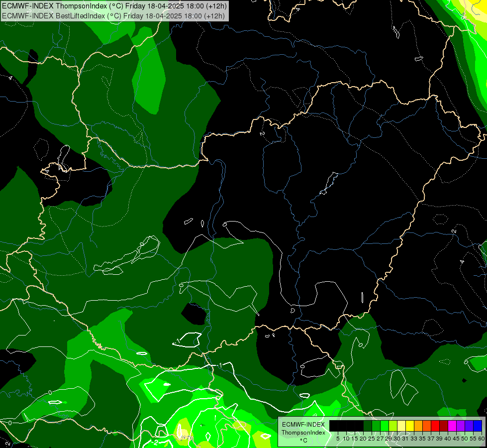Image resolution: width=487 pixels, height=448 pixels.
Task: Select the yellow-green 29–30 legend swatch
Action: tap(393, 426)
